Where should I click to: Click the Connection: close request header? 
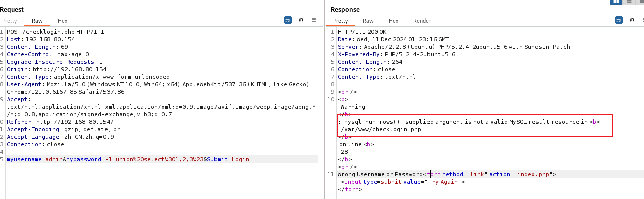pos(35,144)
